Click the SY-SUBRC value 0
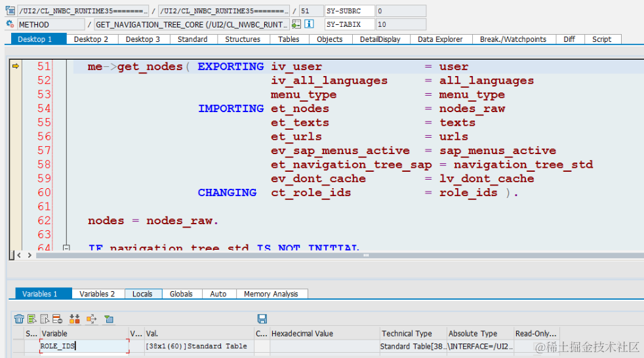 [x=401, y=10]
